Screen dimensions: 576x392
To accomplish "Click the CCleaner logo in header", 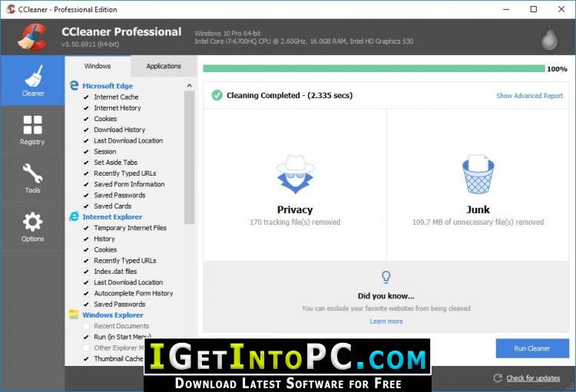I will click(x=32, y=37).
